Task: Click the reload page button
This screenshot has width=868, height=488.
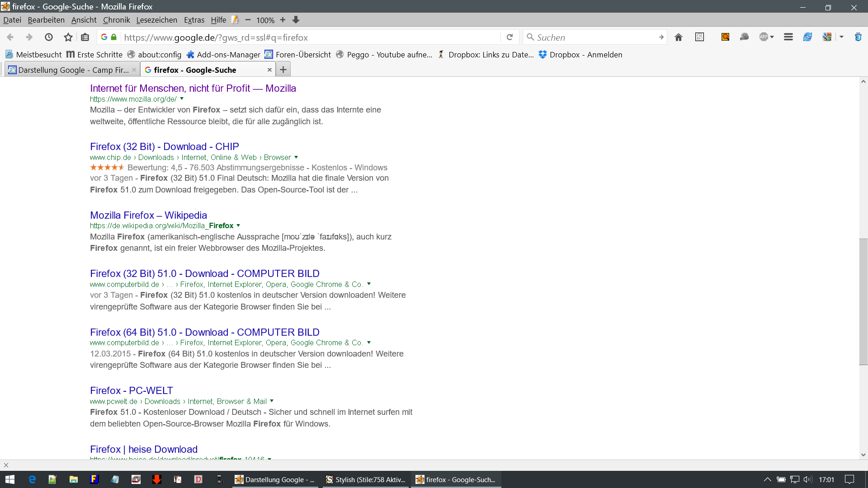Action: point(509,38)
